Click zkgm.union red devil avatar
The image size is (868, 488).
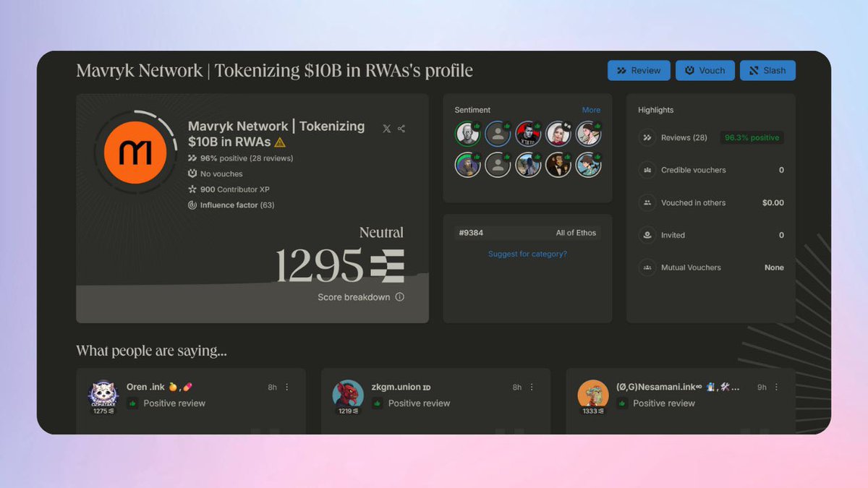347,395
